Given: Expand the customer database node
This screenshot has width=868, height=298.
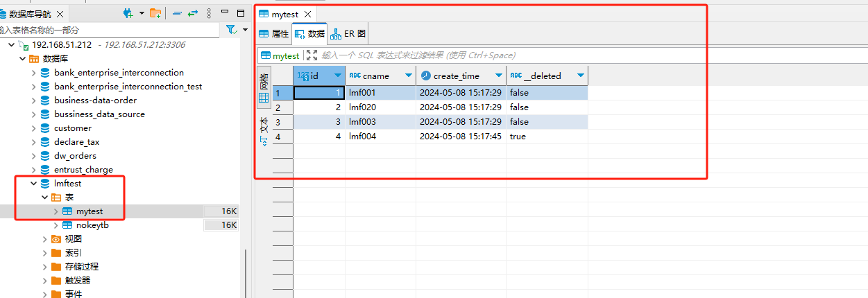Looking at the screenshot, I should [x=33, y=128].
